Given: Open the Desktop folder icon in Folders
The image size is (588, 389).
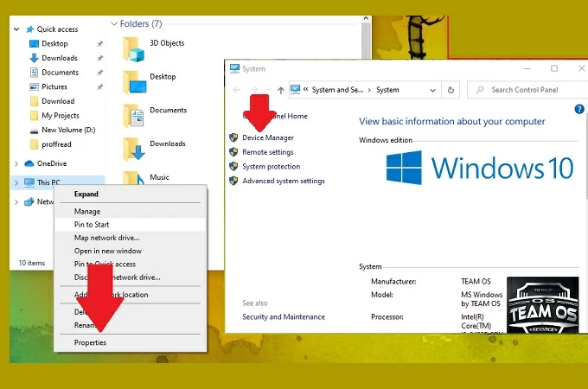Looking at the screenshot, I should click(x=134, y=80).
